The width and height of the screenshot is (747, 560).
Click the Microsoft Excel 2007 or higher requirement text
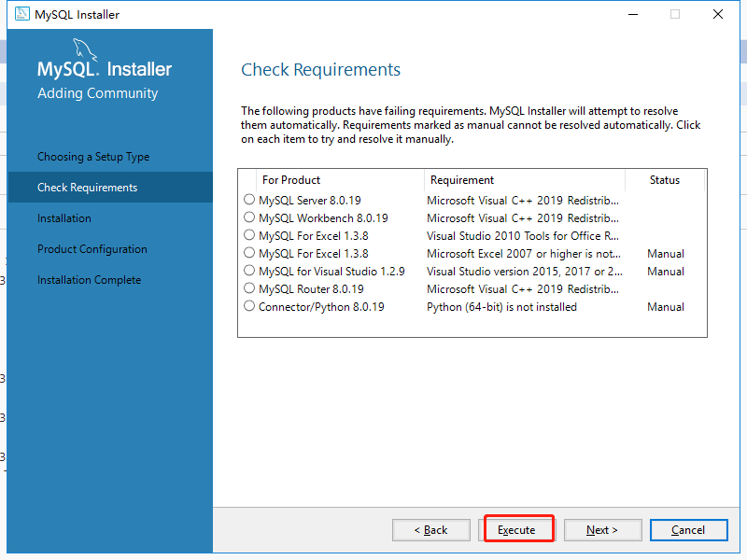[524, 254]
